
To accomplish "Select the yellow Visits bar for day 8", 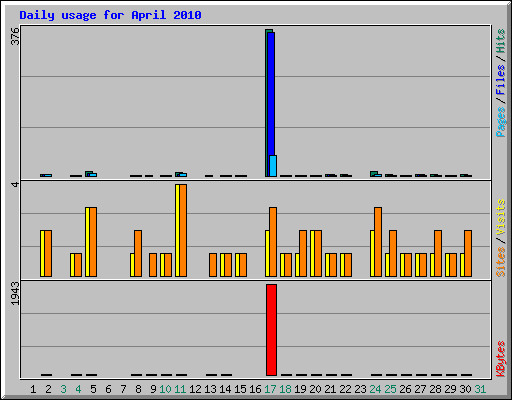I will [132, 265].
